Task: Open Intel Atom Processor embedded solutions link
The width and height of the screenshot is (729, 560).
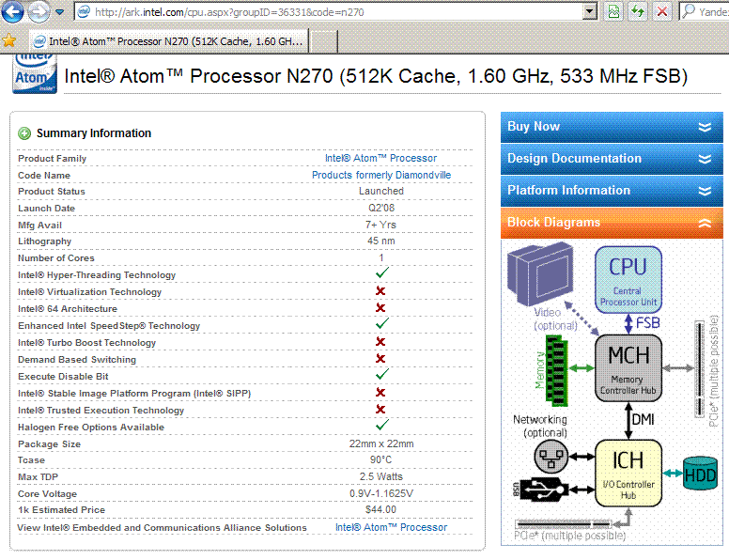Action: [391, 527]
